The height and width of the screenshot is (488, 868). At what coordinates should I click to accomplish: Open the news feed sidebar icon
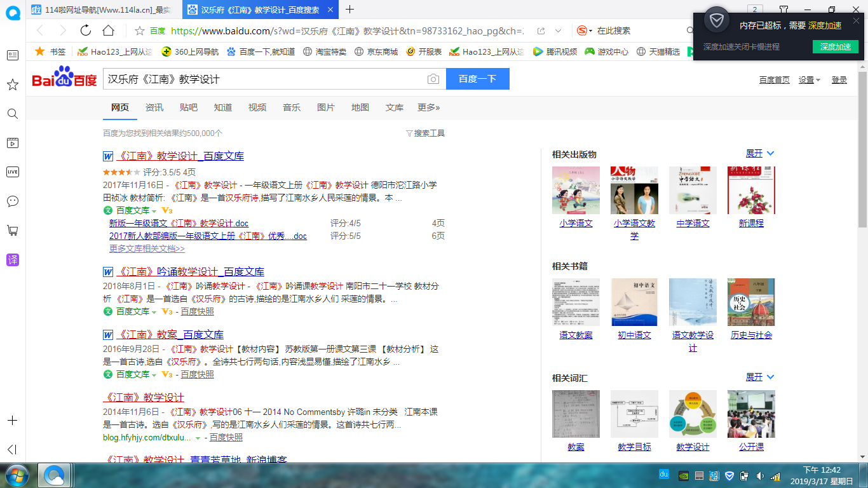(12, 55)
